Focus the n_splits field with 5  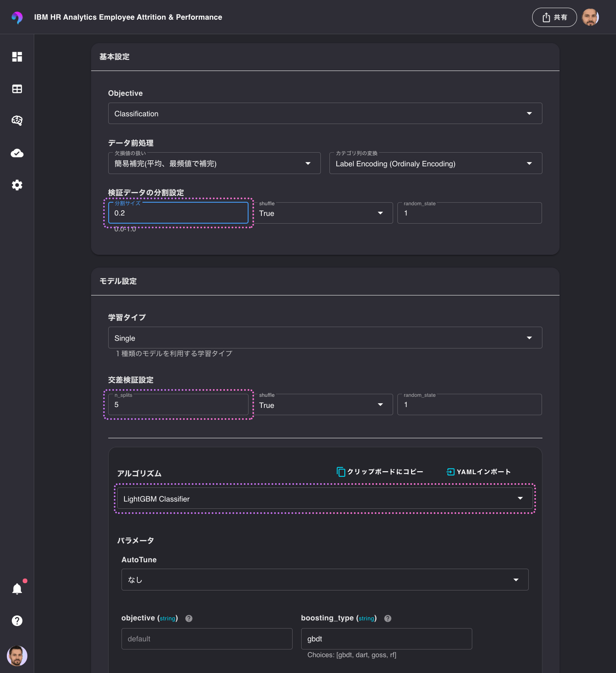point(178,404)
